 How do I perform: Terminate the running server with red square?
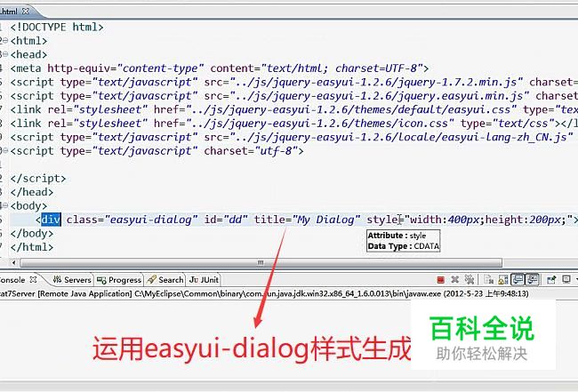440,280
